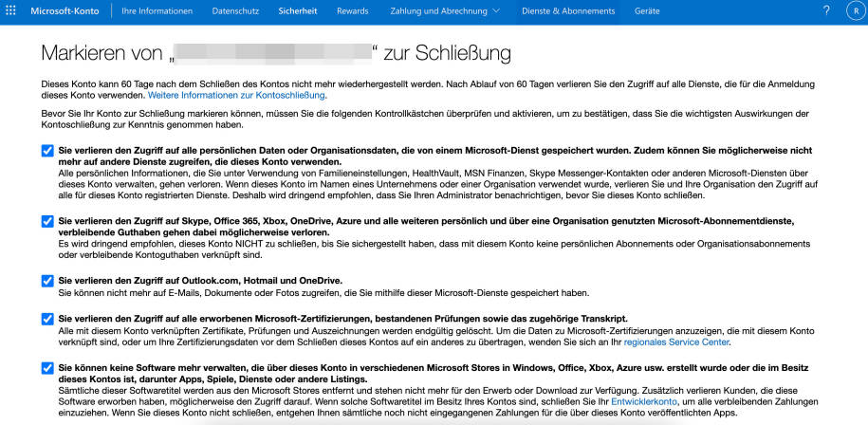Switch to the Sicherheit tab

298,11
